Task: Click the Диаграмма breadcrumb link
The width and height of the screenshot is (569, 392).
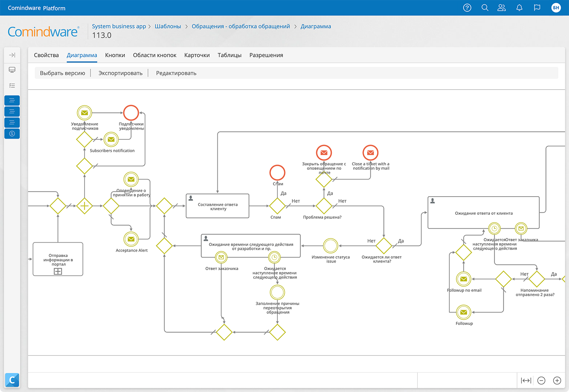Action: point(316,26)
